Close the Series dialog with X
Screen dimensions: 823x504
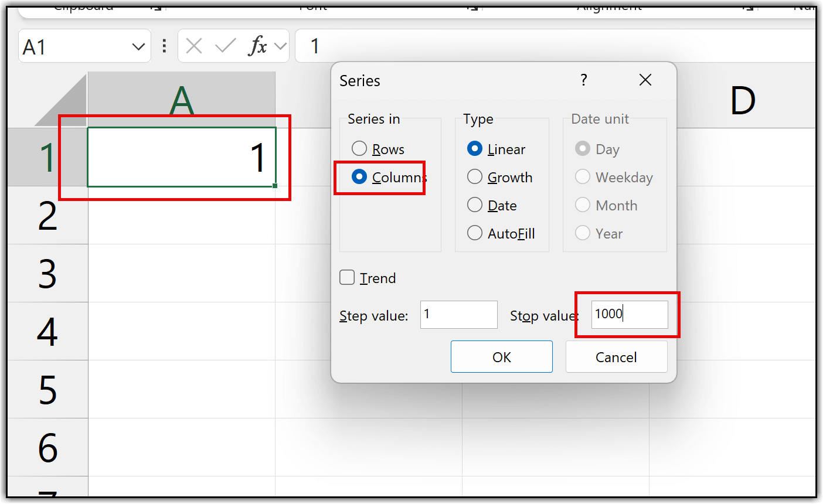pos(645,80)
